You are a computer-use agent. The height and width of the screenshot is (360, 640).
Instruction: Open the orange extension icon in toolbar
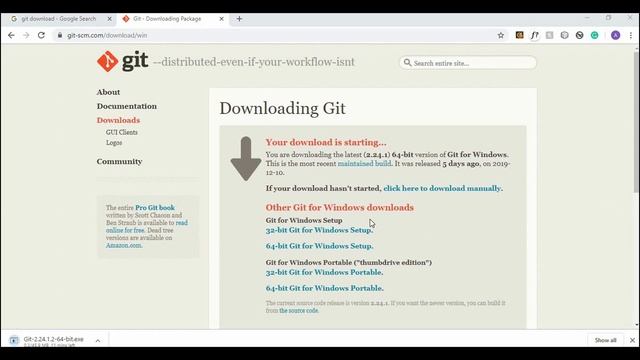519,35
